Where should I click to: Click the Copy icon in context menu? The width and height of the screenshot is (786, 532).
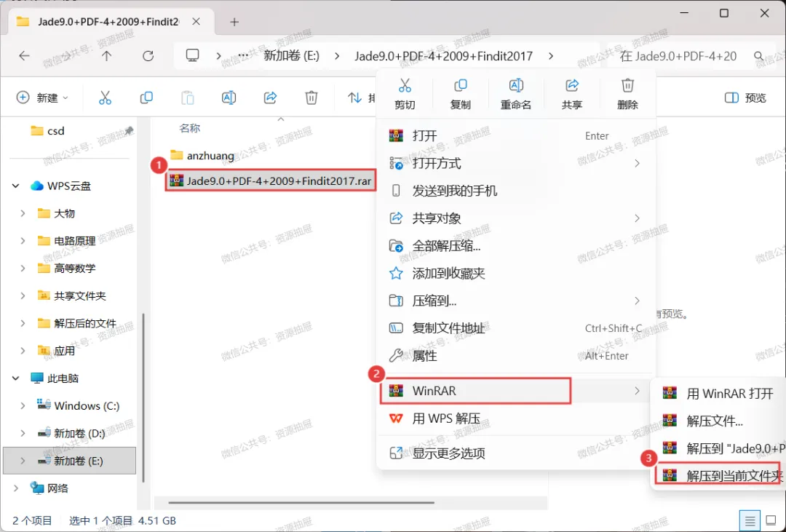click(460, 86)
